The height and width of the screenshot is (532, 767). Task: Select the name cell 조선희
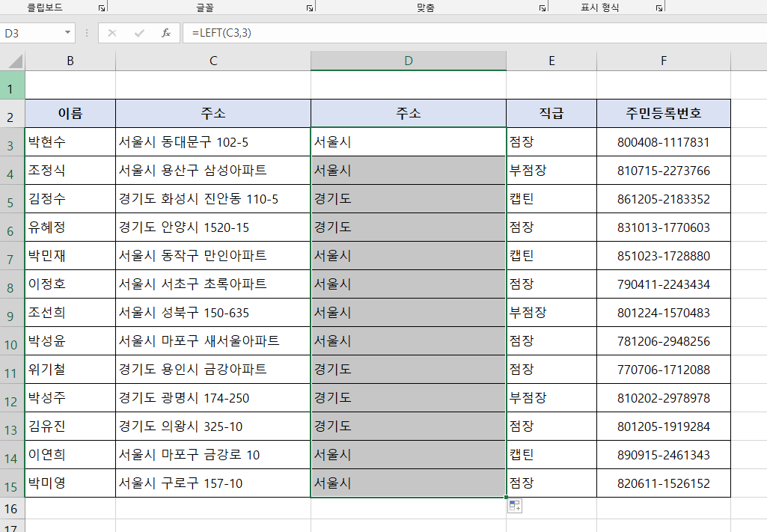(70, 313)
